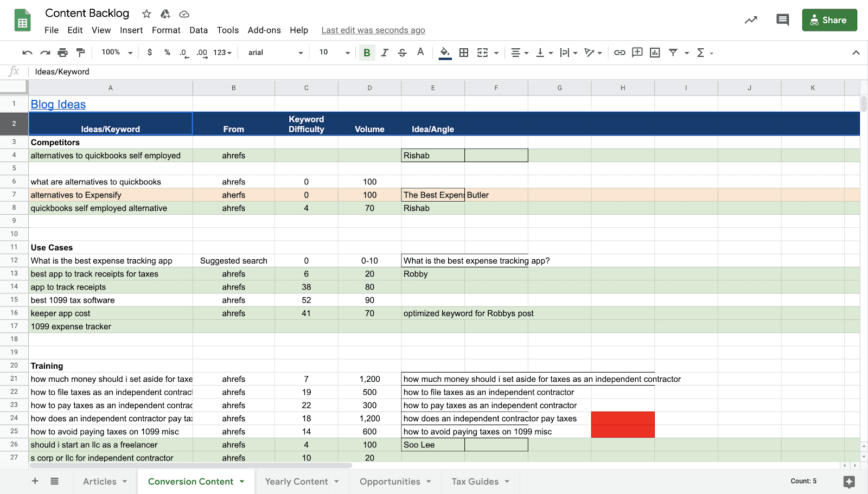Select the paint format tool

coord(81,53)
